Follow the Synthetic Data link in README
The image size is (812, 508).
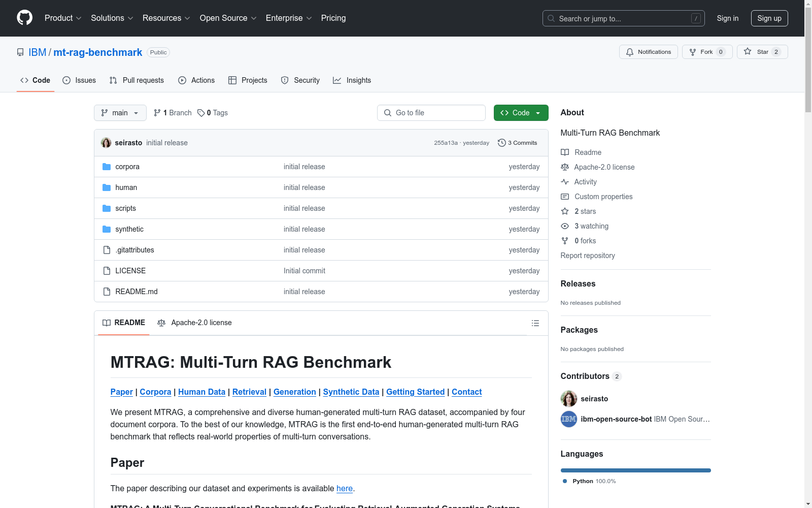[351, 392]
